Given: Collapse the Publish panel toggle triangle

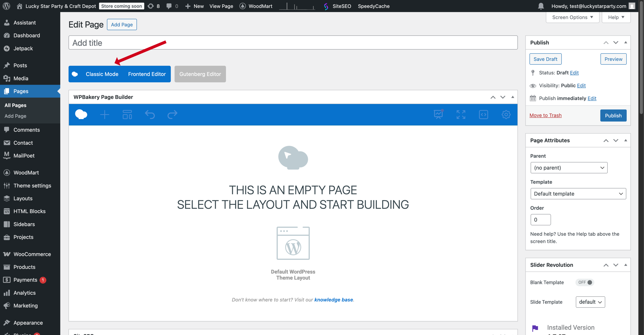Looking at the screenshot, I should pos(626,42).
